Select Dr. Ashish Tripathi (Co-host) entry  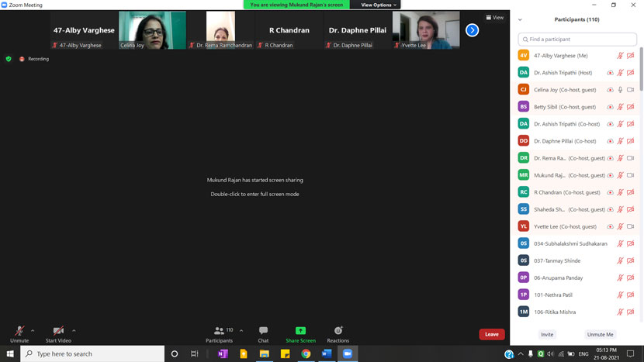(x=575, y=124)
